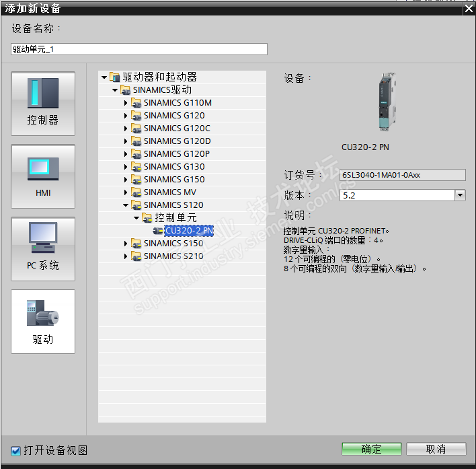Confirm with the 确定 button
The image size is (476, 469).
tap(372, 449)
